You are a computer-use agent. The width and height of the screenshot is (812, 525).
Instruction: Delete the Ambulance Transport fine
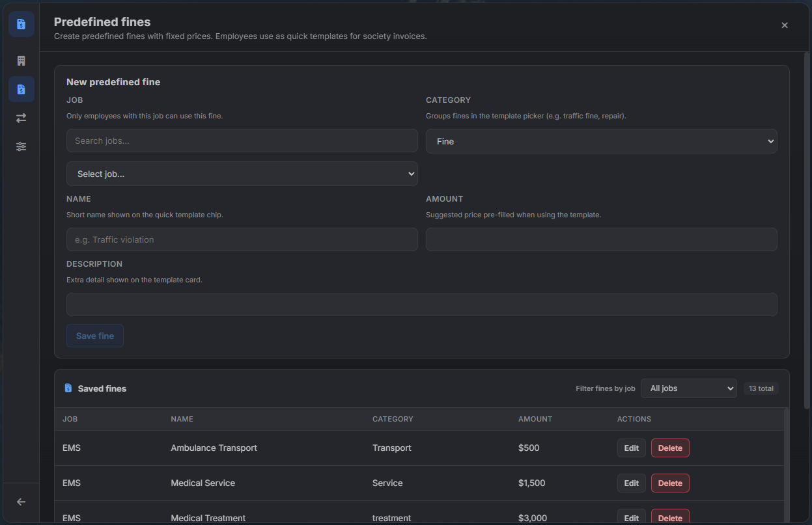point(670,448)
